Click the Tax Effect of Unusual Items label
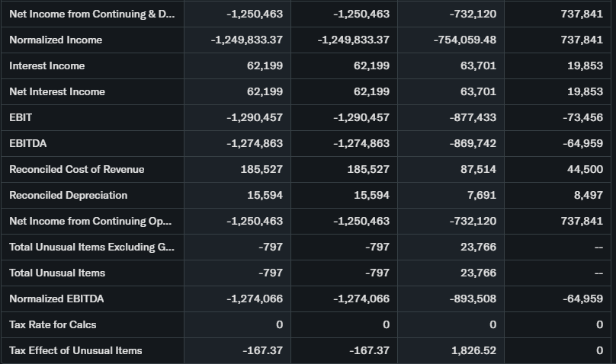 click(75, 350)
